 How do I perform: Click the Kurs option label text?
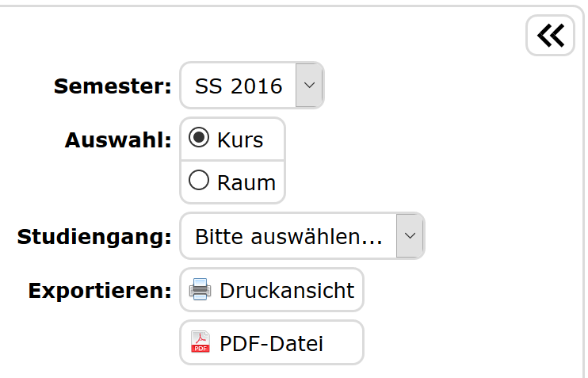240,140
